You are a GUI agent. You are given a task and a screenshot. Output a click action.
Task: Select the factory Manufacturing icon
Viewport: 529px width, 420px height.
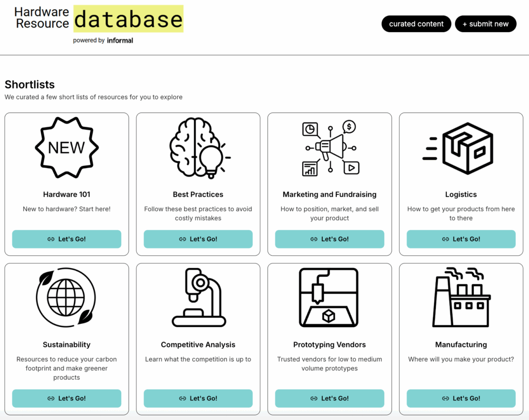pyautogui.click(x=461, y=298)
